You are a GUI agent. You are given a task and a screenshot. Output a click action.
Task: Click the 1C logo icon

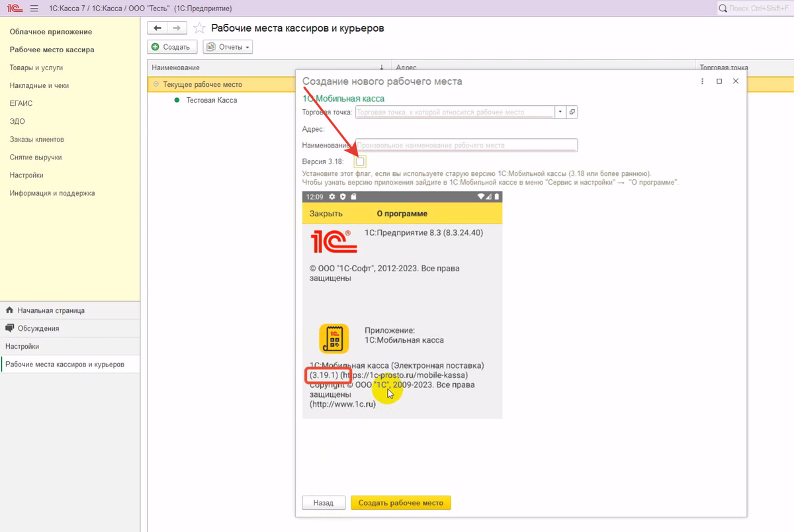coord(15,9)
